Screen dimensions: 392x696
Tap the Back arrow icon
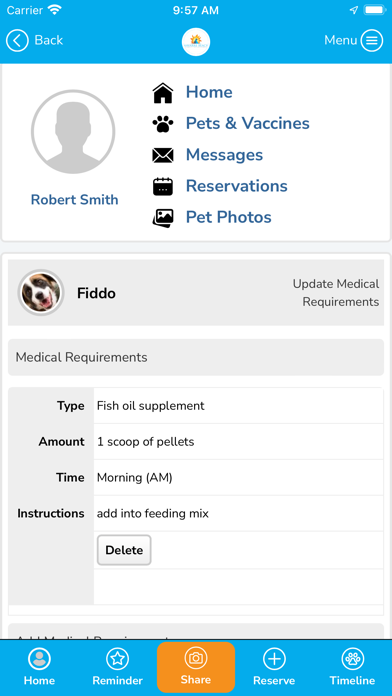[x=17, y=41]
